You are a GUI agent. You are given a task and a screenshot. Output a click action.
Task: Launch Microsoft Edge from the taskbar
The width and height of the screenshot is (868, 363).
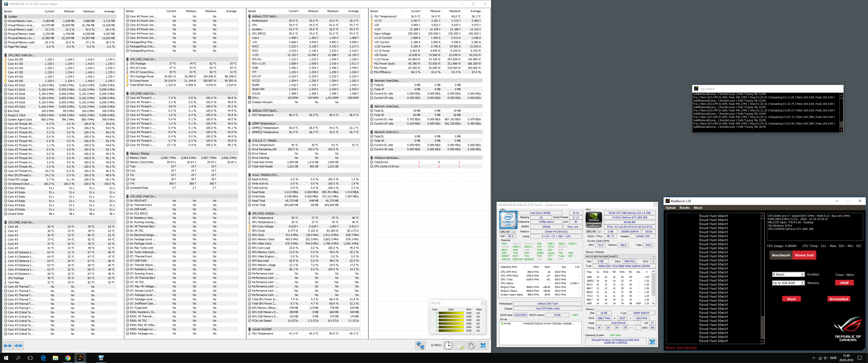pyautogui.click(x=43, y=358)
